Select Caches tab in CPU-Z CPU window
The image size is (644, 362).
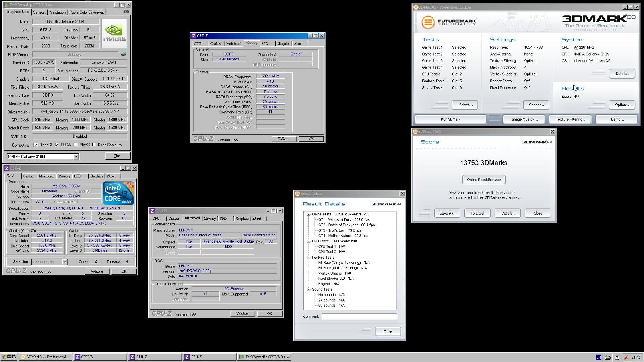28,176
